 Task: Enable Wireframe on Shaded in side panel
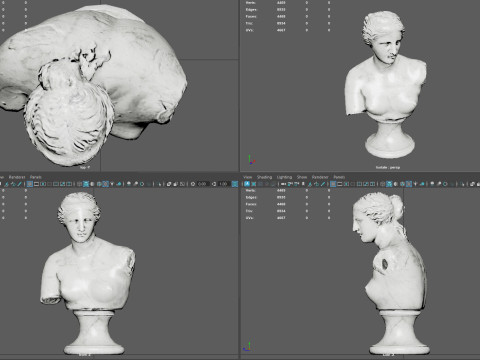pos(402,184)
